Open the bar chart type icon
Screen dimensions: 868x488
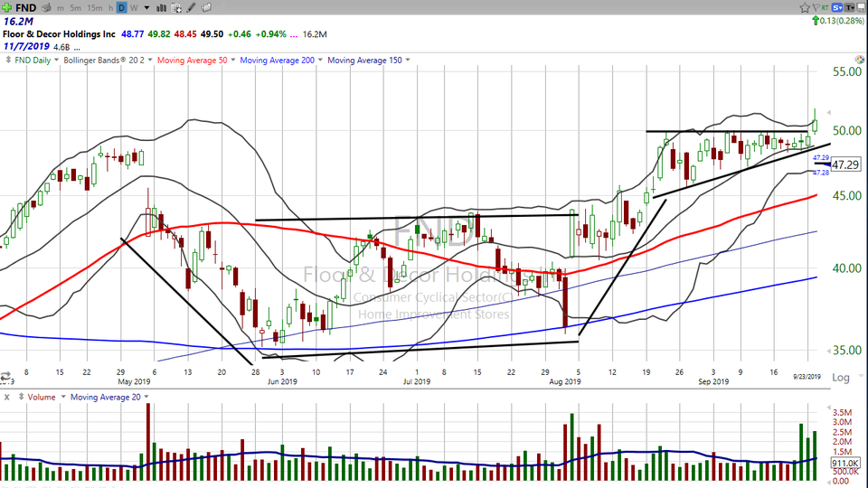pos(162,7)
